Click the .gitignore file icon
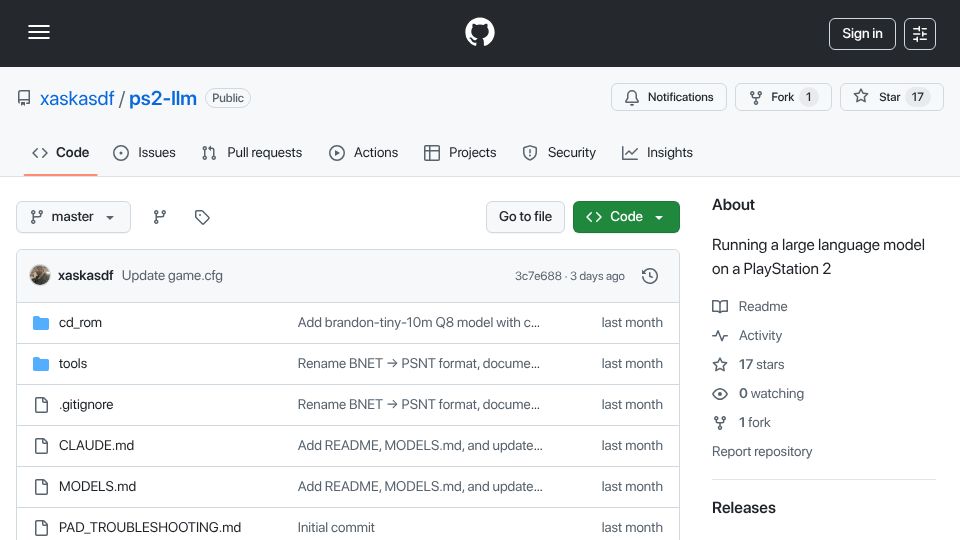Image resolution: width=960 pixels, height=540 pixels. pos(41,405)
